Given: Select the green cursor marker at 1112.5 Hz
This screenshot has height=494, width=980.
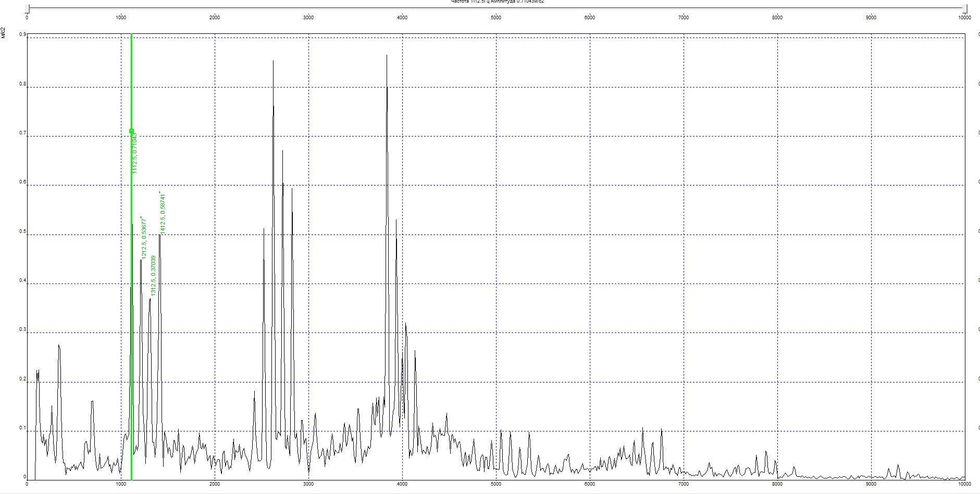Looking at the screenshot, I should (131, 131).
